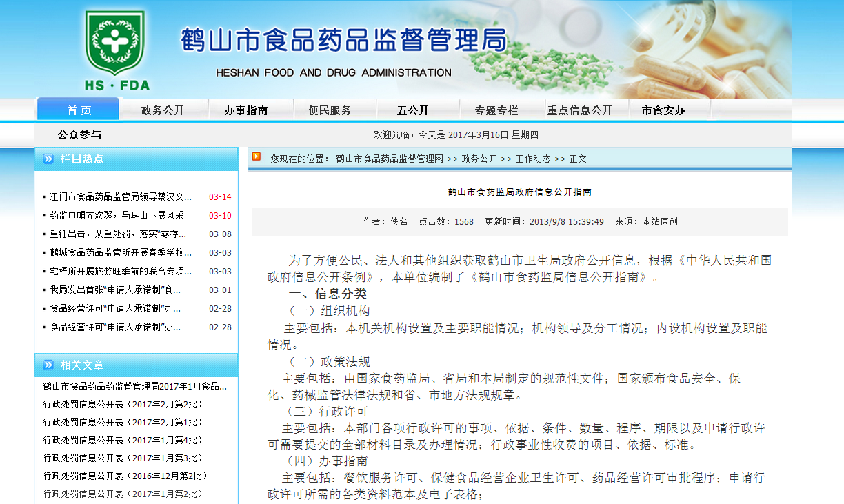
Task: Click the 公众参与 link below the navigation
Action: pos(79,134)
